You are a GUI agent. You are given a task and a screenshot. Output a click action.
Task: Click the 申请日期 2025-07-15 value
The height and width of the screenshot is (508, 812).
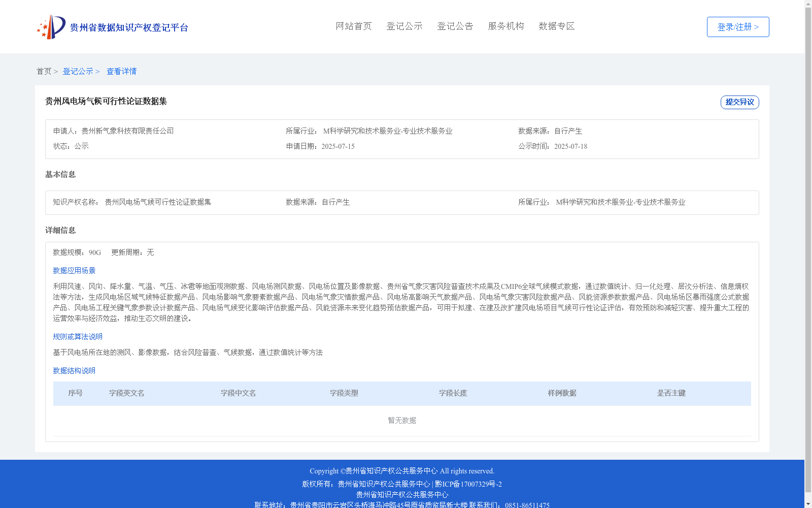pos(338,146)
